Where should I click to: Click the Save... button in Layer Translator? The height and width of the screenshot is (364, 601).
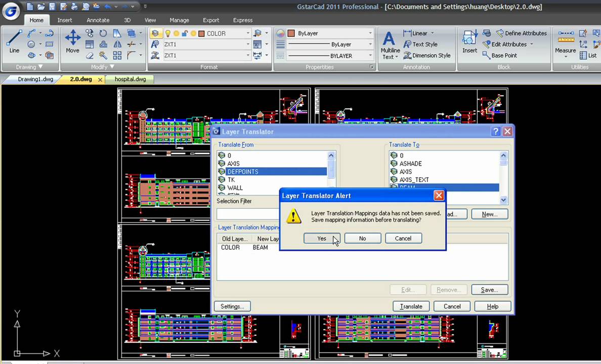[x=490, y=290]
